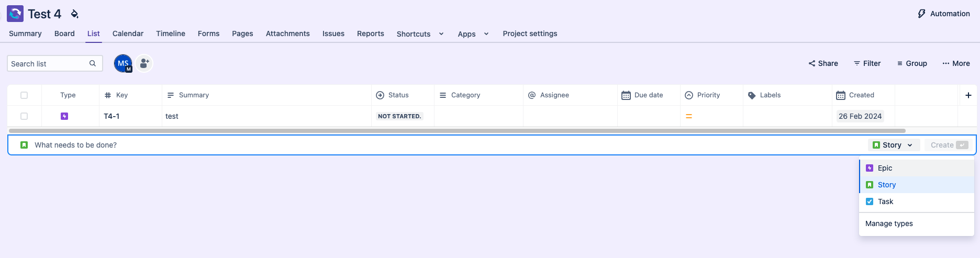Go to the Summary tab

tap(25, 33)
